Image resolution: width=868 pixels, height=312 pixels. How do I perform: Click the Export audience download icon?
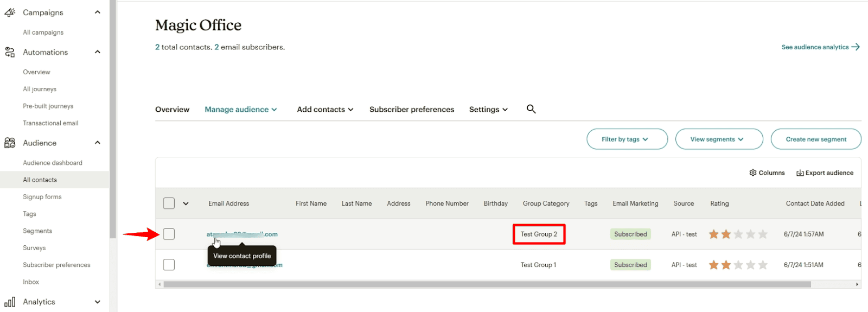point(800,173)
